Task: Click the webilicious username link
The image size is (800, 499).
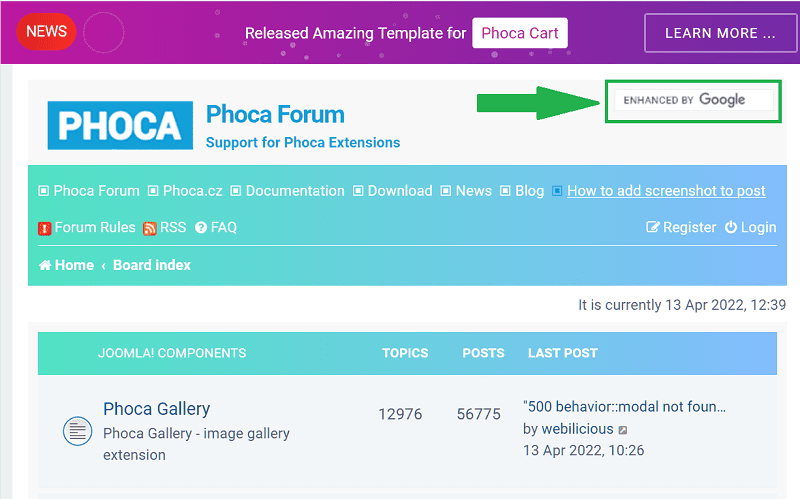Action: coord(578,429)
